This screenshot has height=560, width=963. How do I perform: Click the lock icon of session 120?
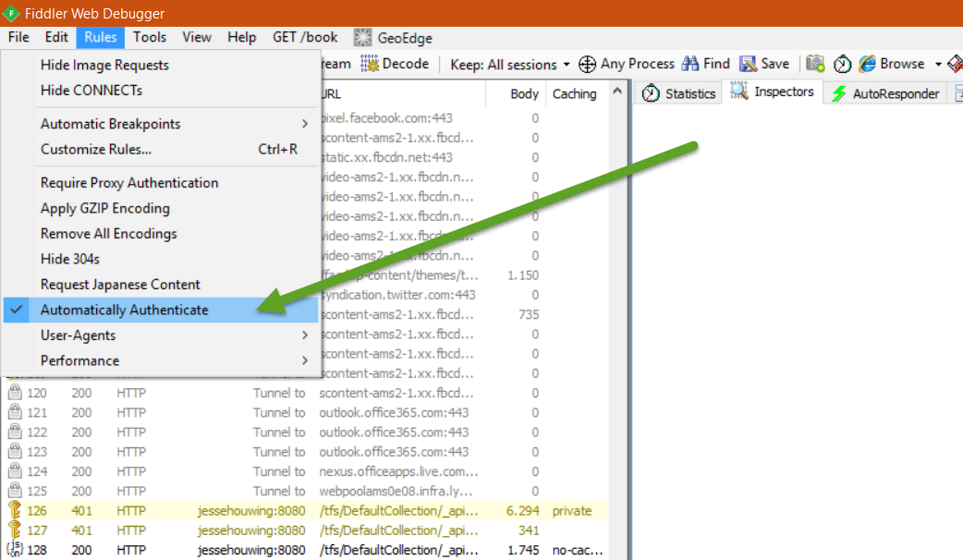tap(15, 393)
